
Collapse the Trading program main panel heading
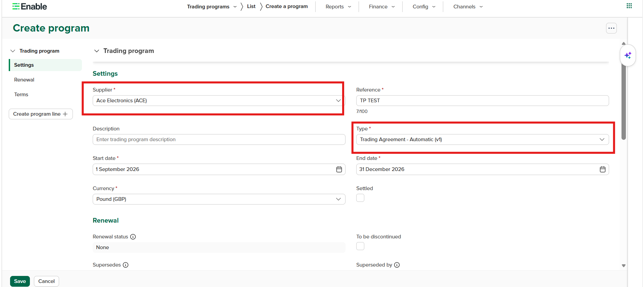coord(97,51)
